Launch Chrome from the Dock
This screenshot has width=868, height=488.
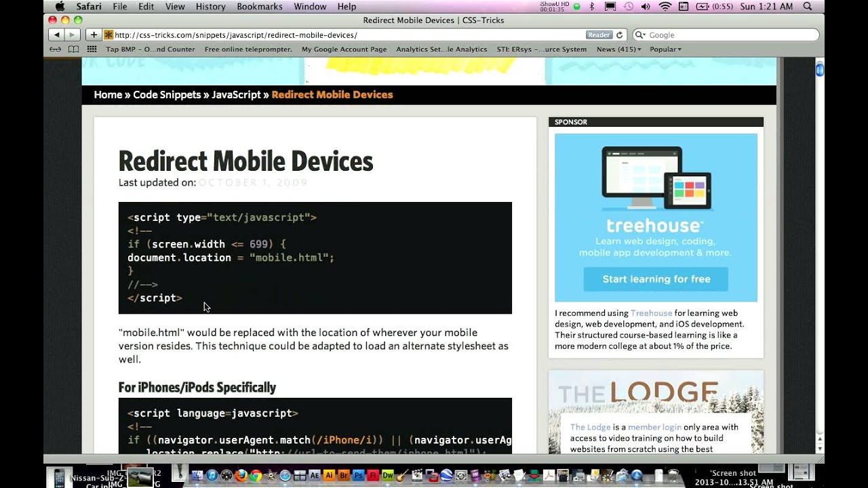[x=256, y=476]
